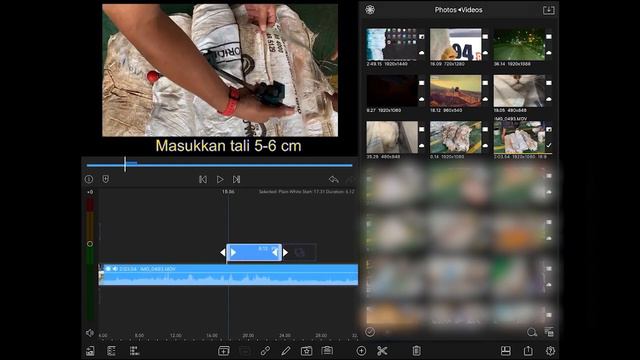Tap right trim arrow handle of title clip
The image size is (640, 360).
285,253
